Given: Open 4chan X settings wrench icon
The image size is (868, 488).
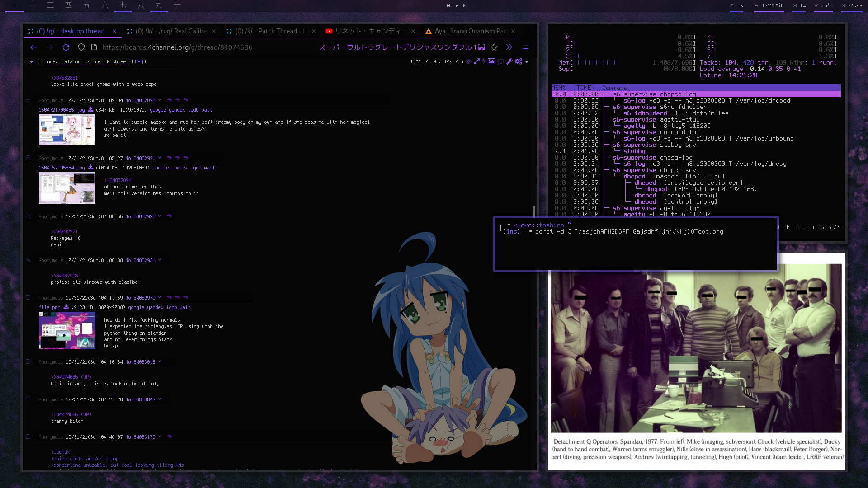Looking at the screenshot, I should tap(509, 61).
